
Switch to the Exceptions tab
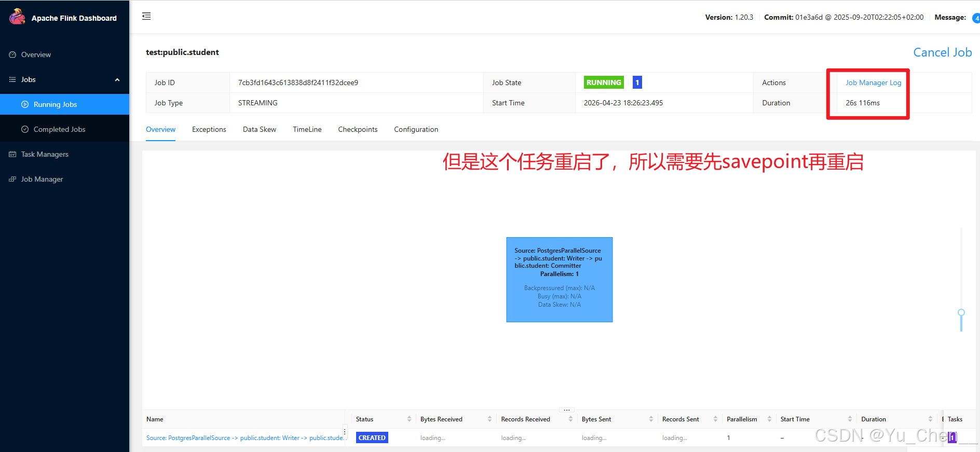209,129
